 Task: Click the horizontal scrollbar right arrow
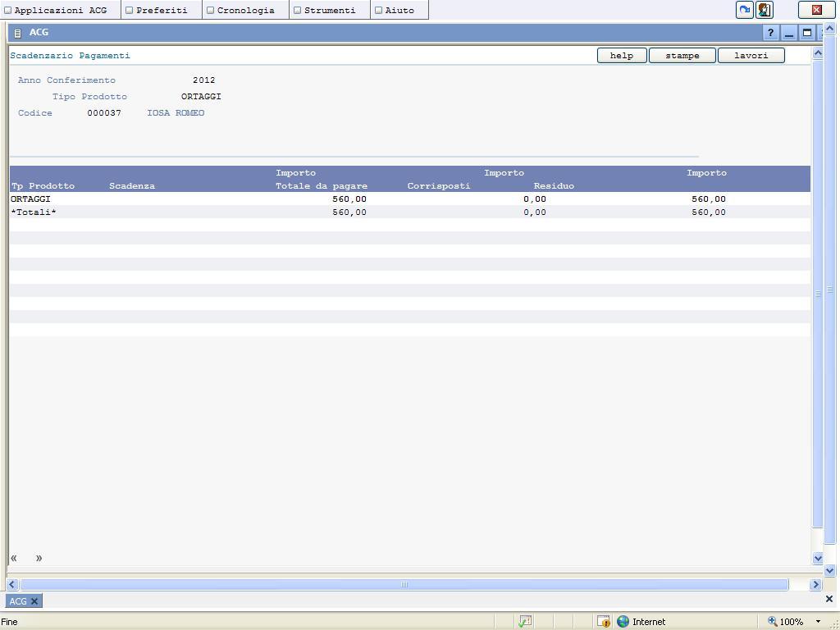[x=816, y=584]
